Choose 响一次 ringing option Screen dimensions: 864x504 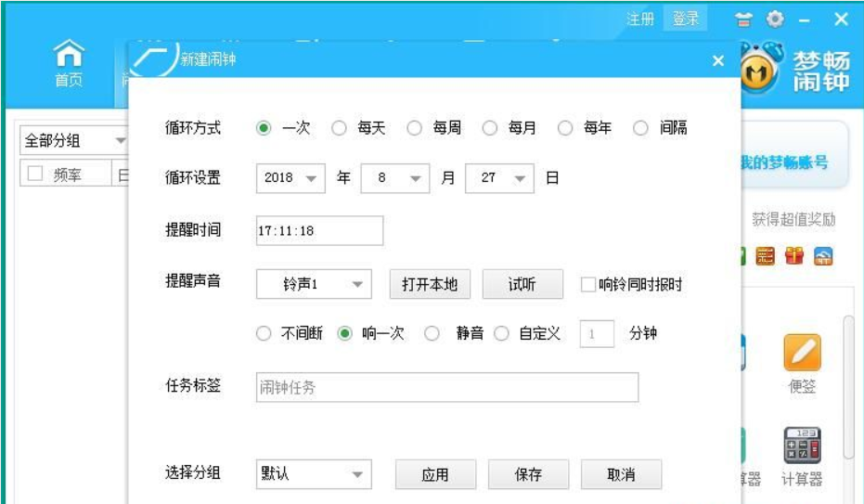(x=345, y=333)
